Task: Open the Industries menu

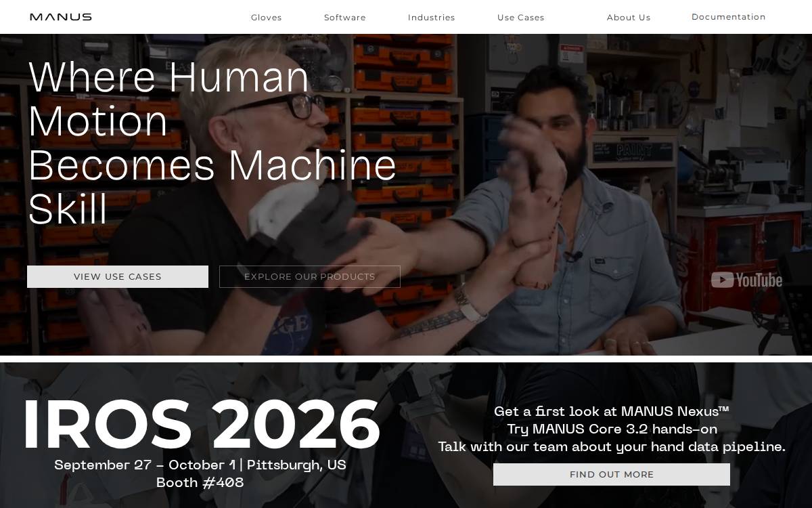Action: [x=431, y=18]
